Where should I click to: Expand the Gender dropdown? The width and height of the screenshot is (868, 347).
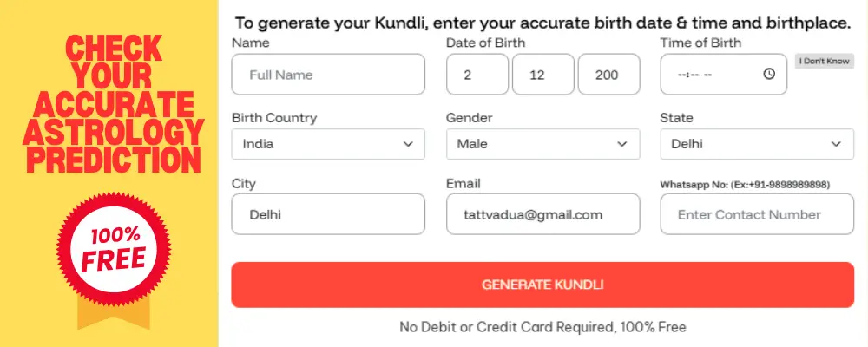[x=542, y=144]
